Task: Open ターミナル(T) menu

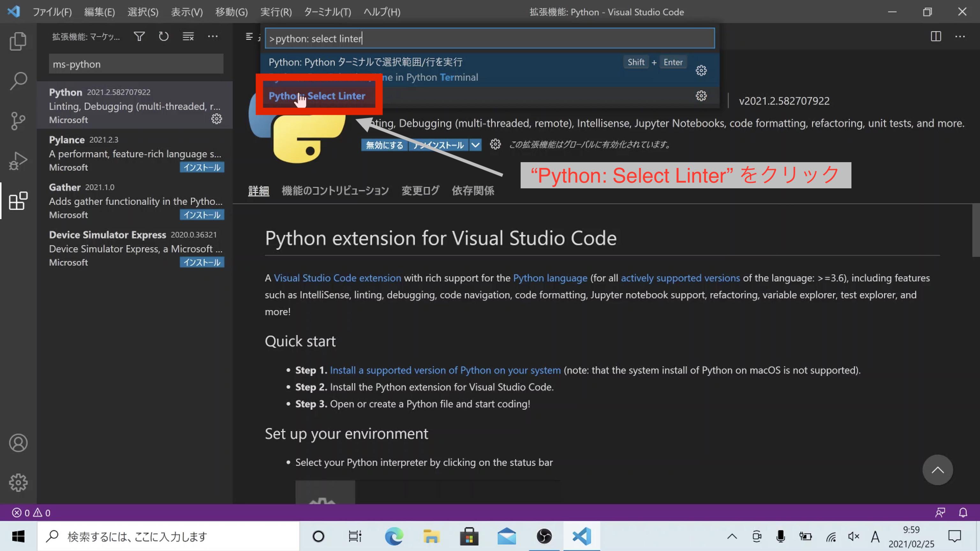Action: click(327, 12)
